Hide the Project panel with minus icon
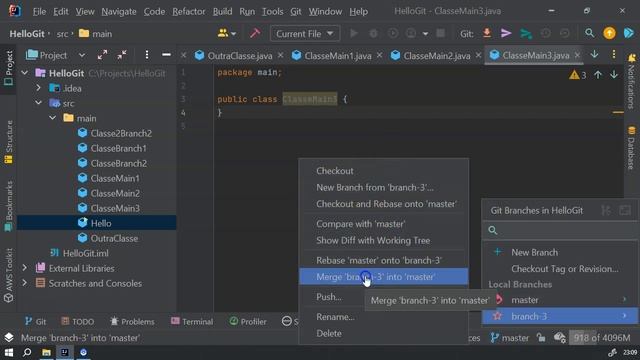Viewport: 640px width, 360px height. [x=166, y=55]
